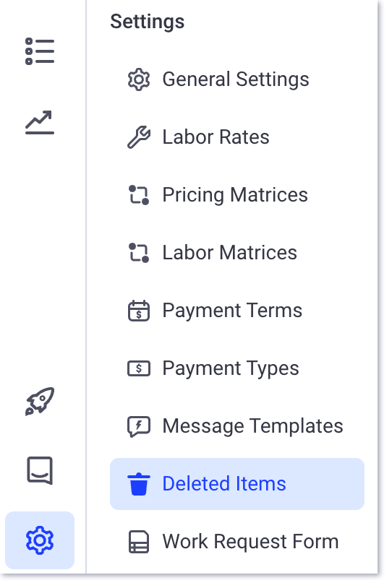Click the lightning message bubble icon

pos(139,426)
